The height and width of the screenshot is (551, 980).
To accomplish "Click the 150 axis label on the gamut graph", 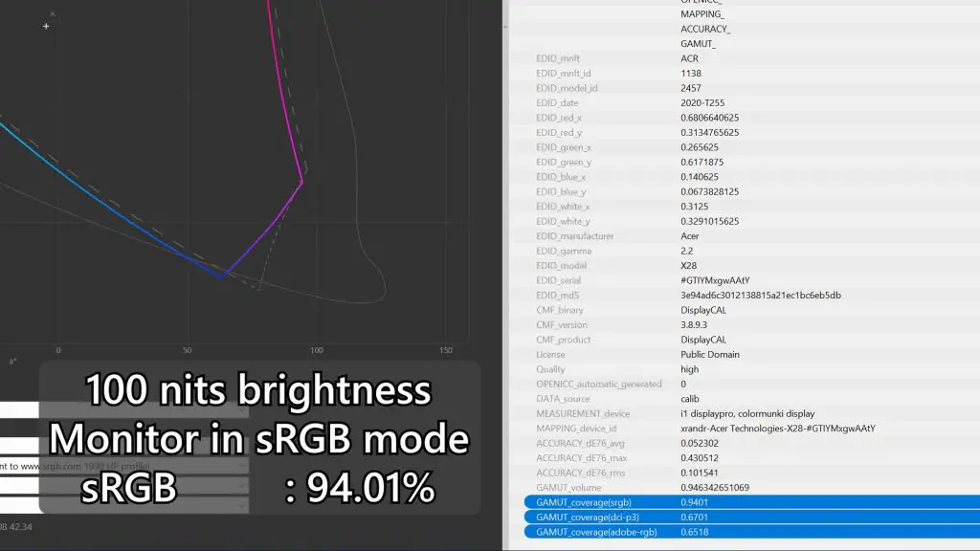I will click(x=446, y=350).
